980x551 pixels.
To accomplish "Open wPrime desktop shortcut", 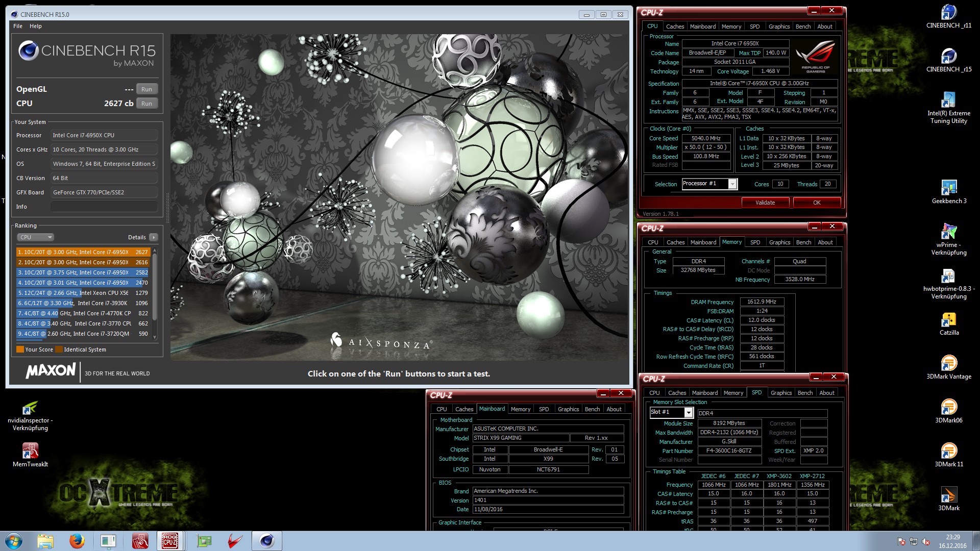I will (x=948, y=239).
